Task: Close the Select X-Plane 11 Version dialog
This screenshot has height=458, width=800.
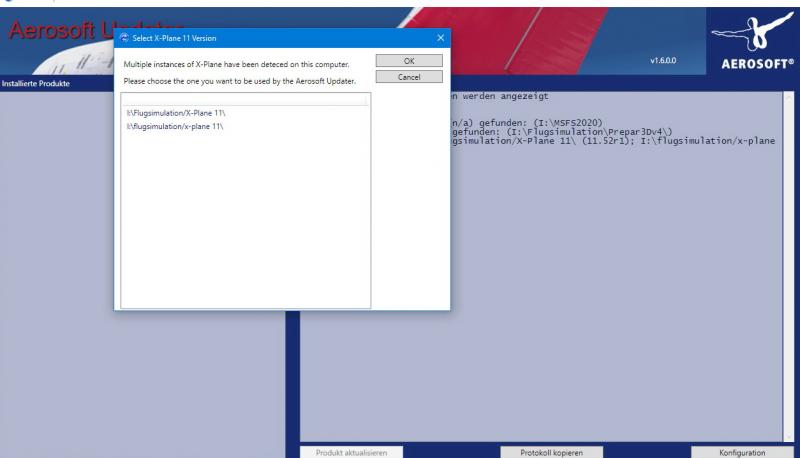Action: click(440, 38)
